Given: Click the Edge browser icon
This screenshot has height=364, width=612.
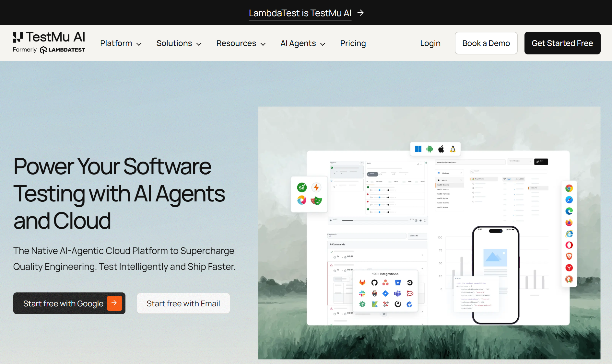Looking at the screenshot, I should click(569, 211).
